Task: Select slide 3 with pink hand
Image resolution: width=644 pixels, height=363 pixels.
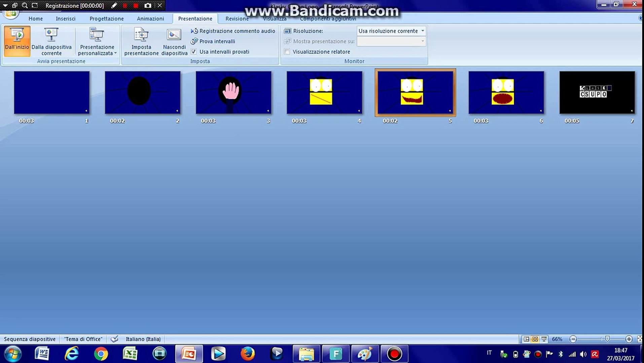Action: [x=234, y=92]
